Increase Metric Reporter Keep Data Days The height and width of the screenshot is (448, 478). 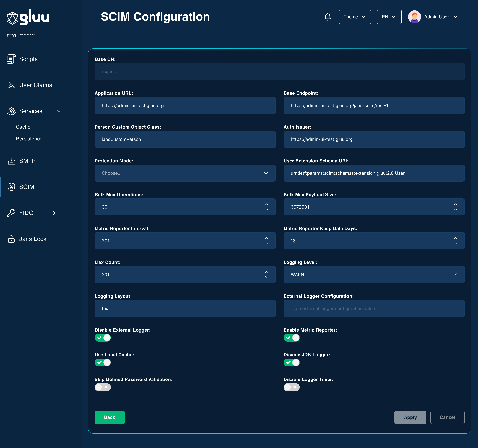click(455, 238)
